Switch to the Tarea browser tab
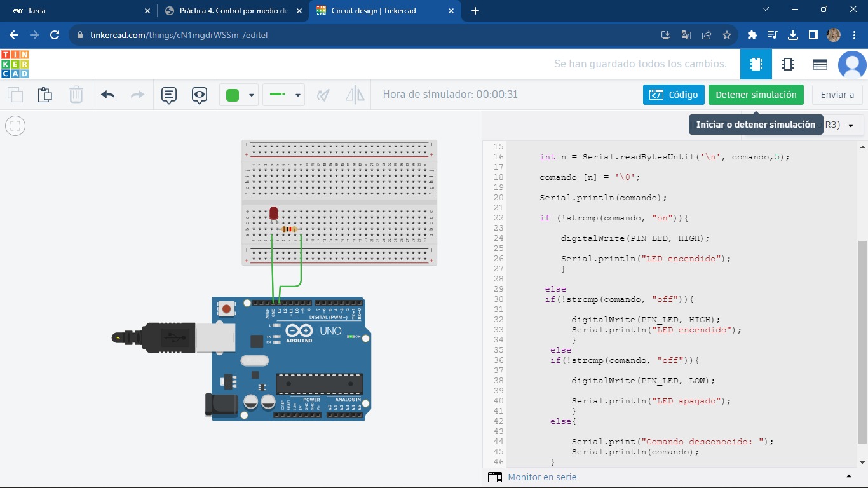Image resolution: width=868 pixels, height=488 pixels. click(76, 11)
